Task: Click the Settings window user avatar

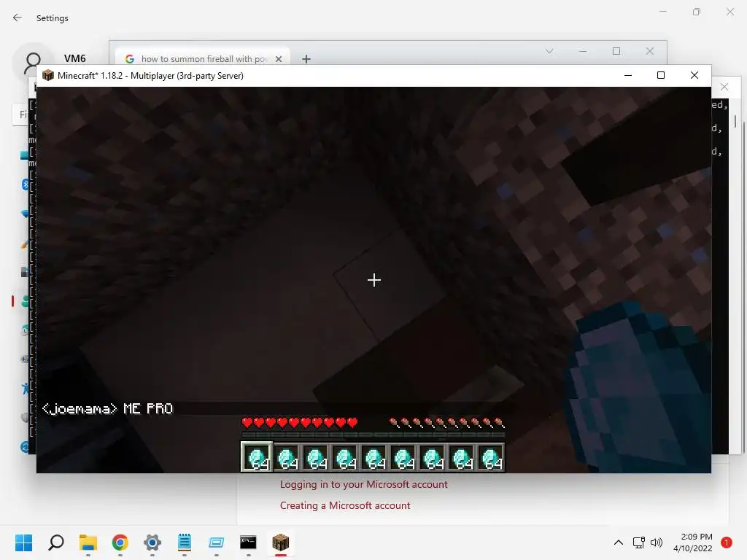Action: (32, 63)
